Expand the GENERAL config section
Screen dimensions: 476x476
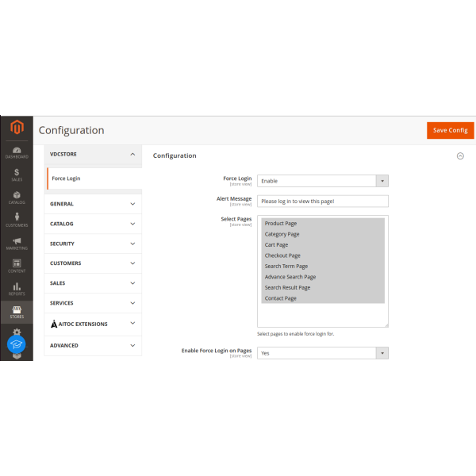pos(93,204)
